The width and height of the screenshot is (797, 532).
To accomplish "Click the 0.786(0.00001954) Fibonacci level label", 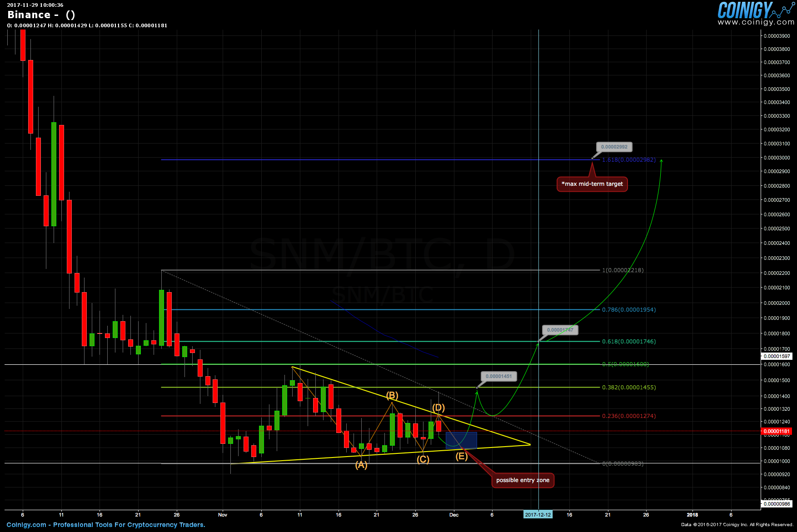I will coord(629,310).
